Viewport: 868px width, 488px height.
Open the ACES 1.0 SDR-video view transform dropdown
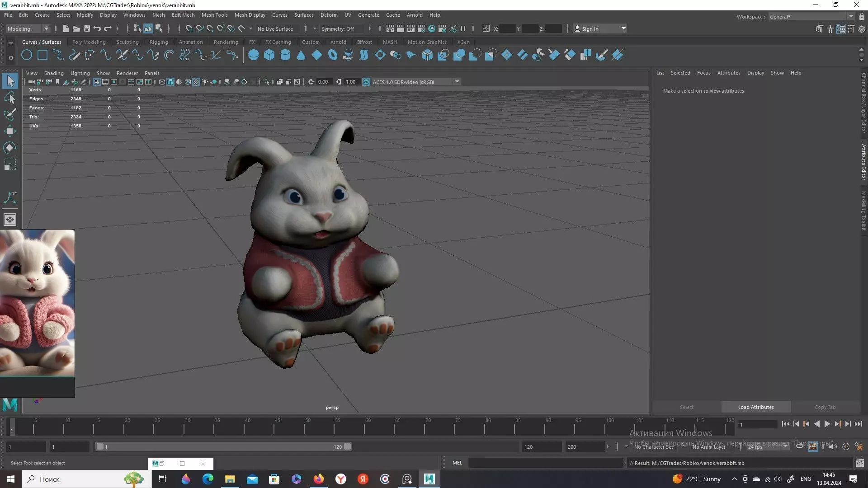[x=415, y=82]
